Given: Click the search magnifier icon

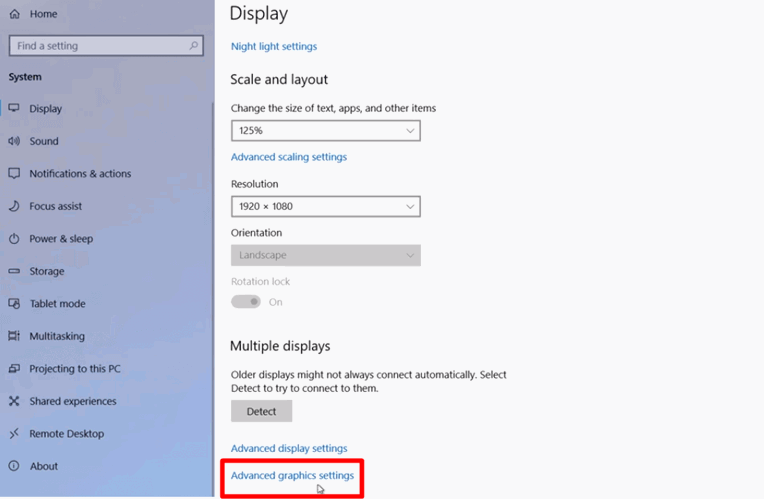Looking at the screenshot, I should (x=193, y=45).
